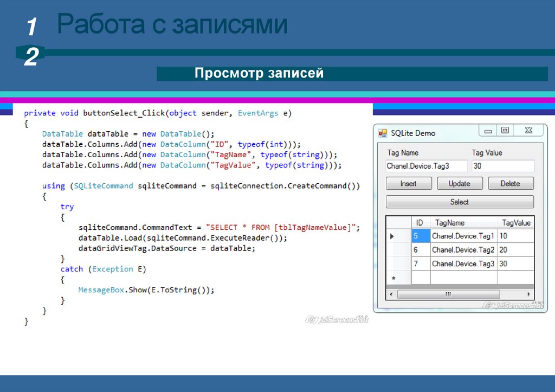Image resolution: width=555 pixels, height=392 pixels.
Task: Sort by the ID column header
Action: (420, 223)
